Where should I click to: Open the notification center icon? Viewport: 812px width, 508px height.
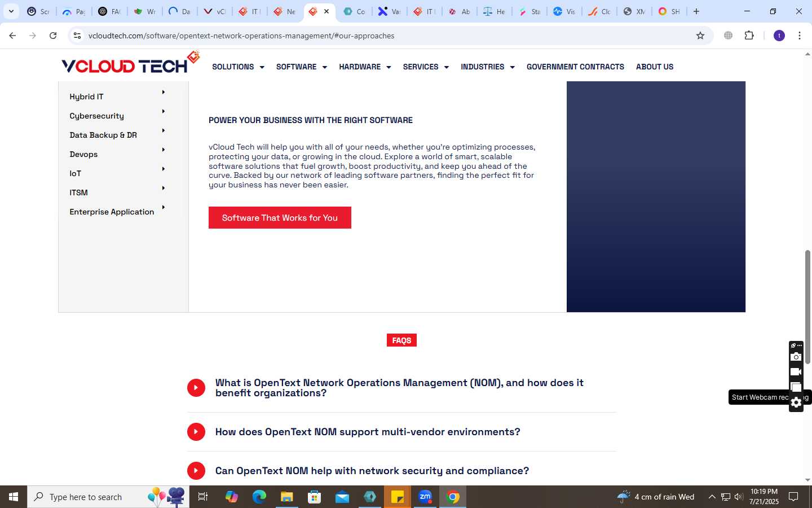tap(793, 497)
